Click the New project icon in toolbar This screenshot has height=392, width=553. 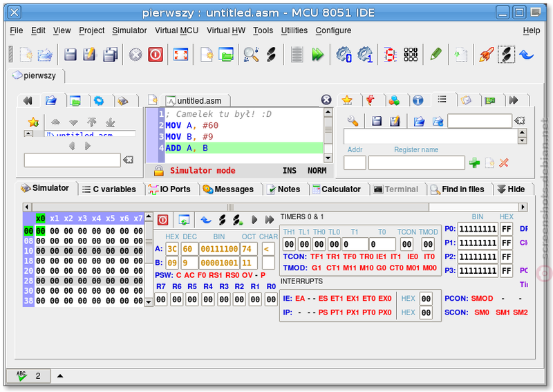(206, 55)
